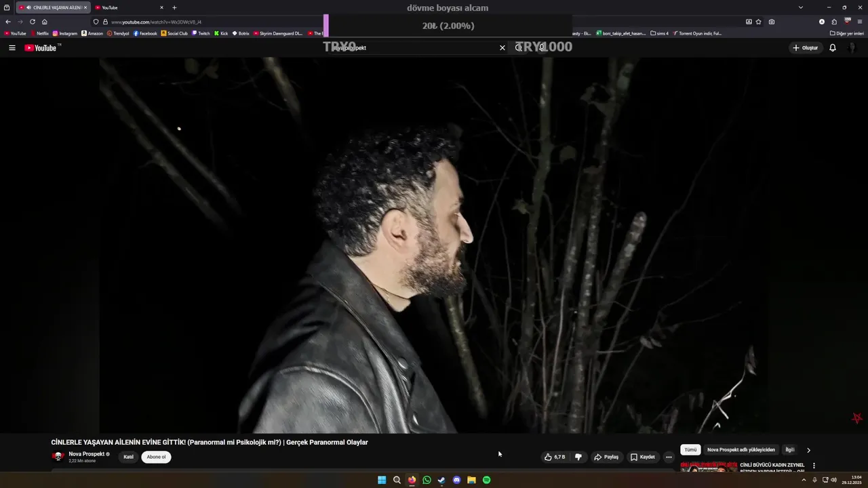Open the Facebook bookmark
Viewport: 868px width, 488px height.
tap(145, 33)
